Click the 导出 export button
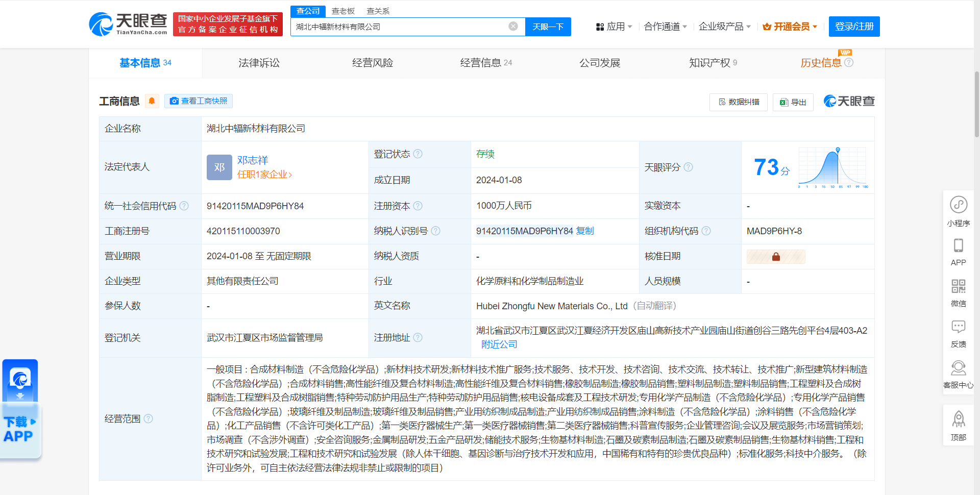Viewport: 980px width, 495px height. [x=793, y=102]
